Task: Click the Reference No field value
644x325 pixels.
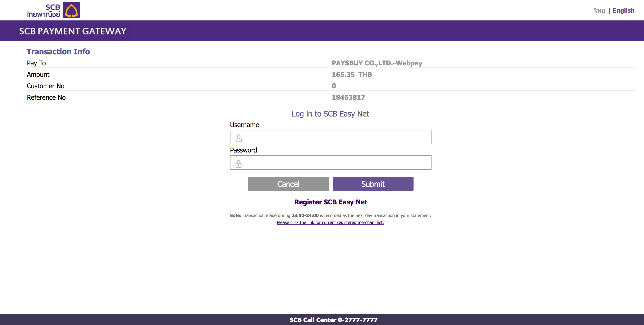Action: (348, 97)
